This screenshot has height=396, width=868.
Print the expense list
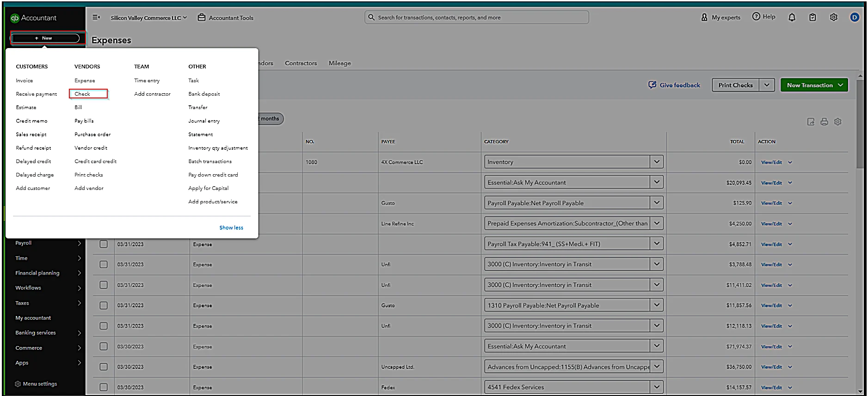(824, 122)
